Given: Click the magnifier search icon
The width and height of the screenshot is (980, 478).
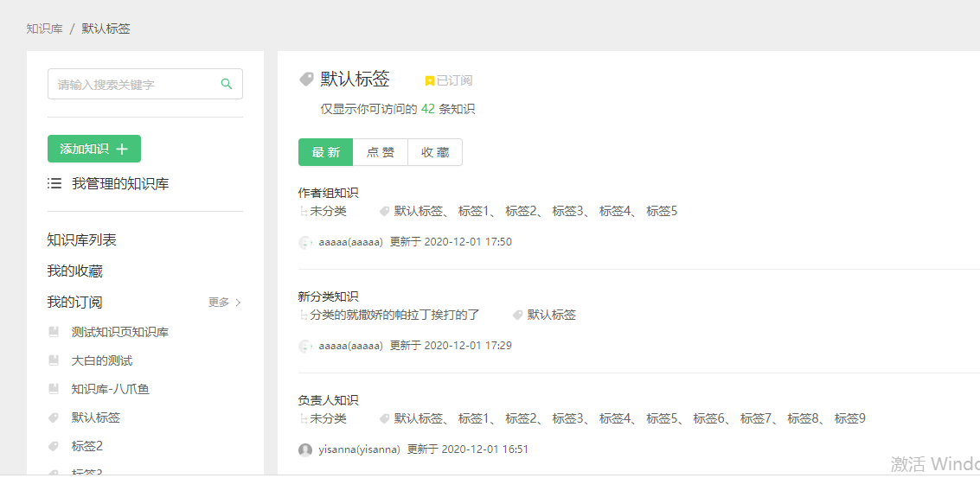Looking at the screenshot, I should tap(227, 84).
